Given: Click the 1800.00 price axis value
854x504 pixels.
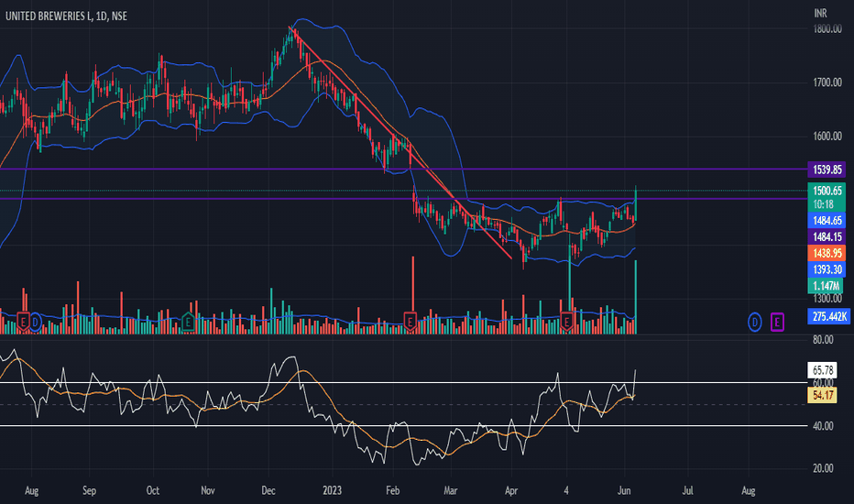Looking at the screenshot, I should pos(827,29).
